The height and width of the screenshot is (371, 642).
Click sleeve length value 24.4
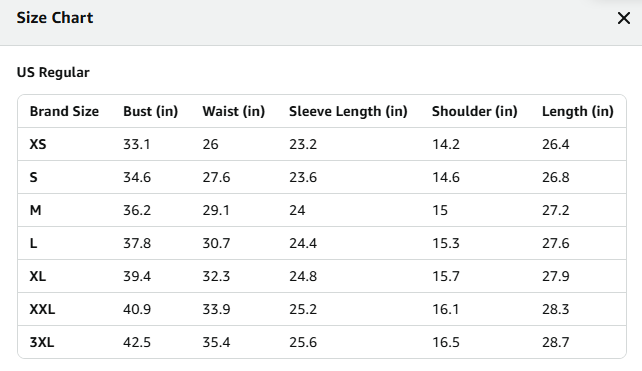coord(303,243)
